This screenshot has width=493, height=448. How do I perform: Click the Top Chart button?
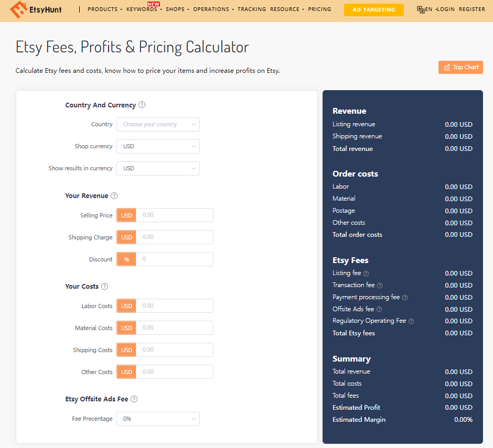(460, 67)
